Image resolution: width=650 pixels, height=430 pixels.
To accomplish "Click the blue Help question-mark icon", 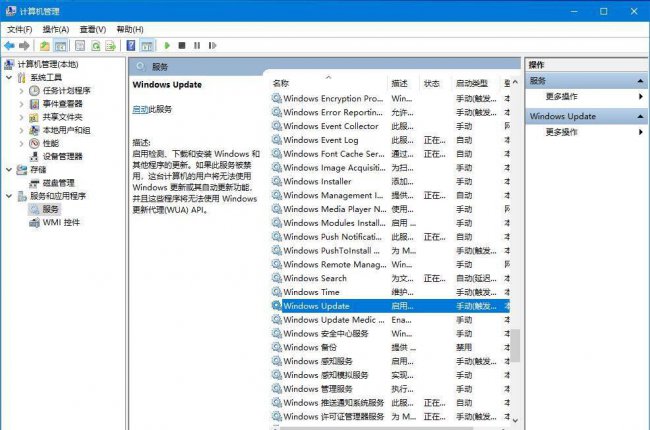I will coord(131,46).
